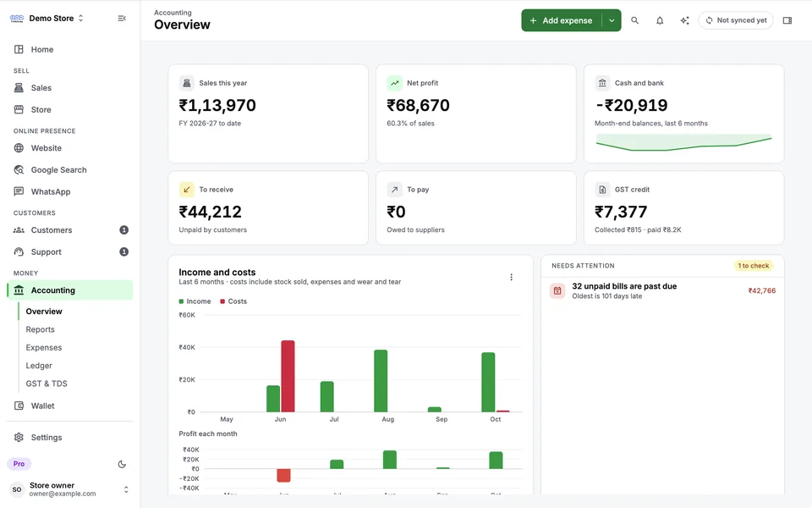This screenshot has width=812, height=508.
Task: Click the Website globe icon
Action: tap(19, 147)
